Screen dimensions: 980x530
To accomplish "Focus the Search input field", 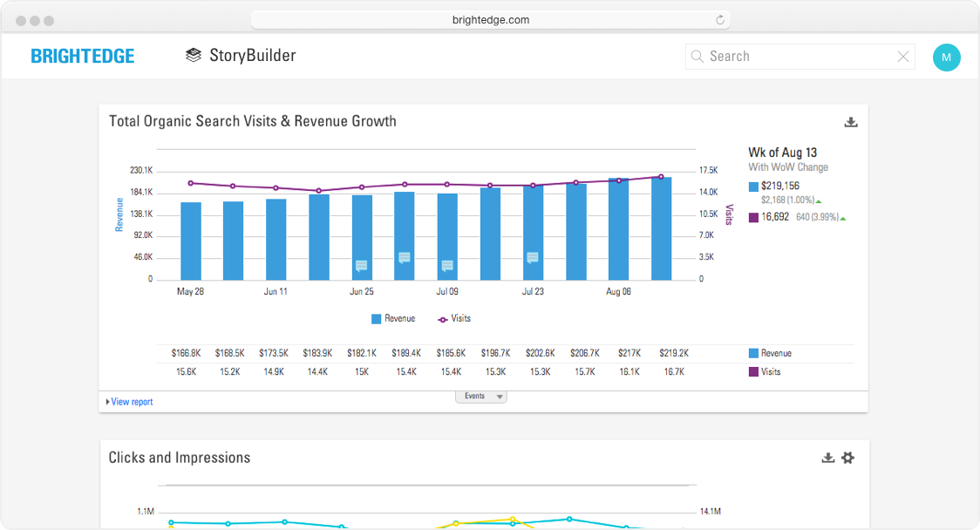I will point(798,57).
